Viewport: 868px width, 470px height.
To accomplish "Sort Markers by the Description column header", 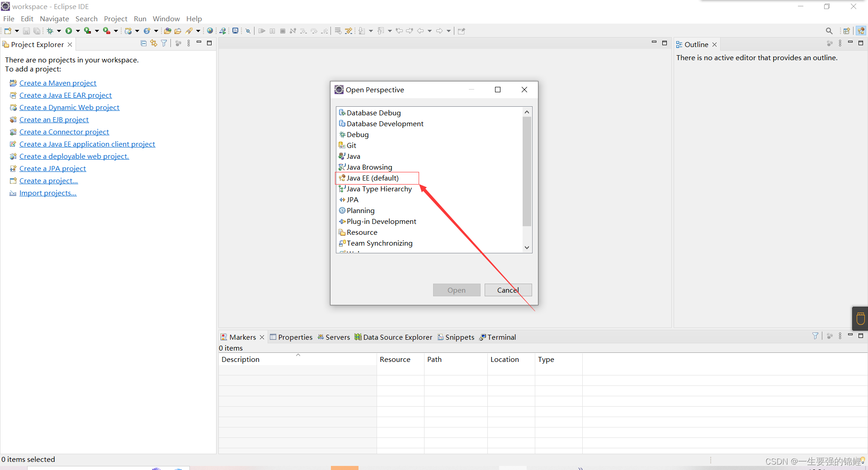I will point(297,359).
